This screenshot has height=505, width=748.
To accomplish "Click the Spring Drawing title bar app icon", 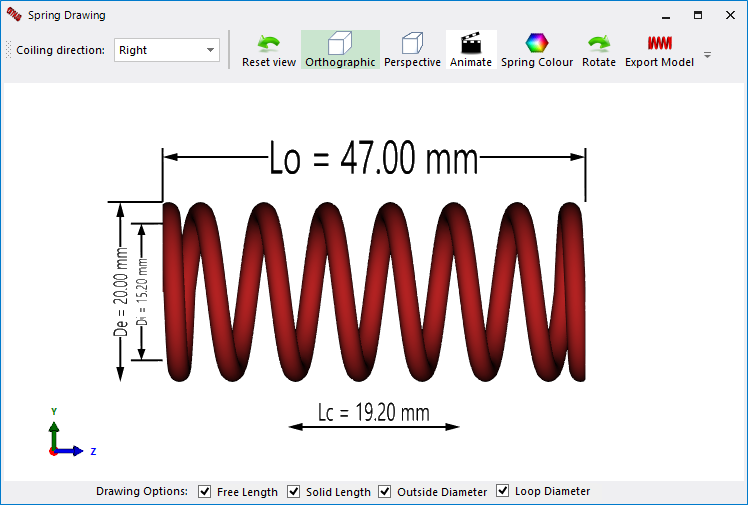I will pos(14,15).
